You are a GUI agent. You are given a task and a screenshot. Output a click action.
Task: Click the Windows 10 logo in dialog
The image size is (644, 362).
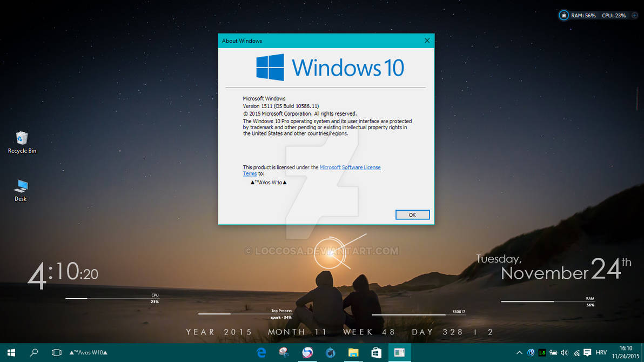pos(330,68)
